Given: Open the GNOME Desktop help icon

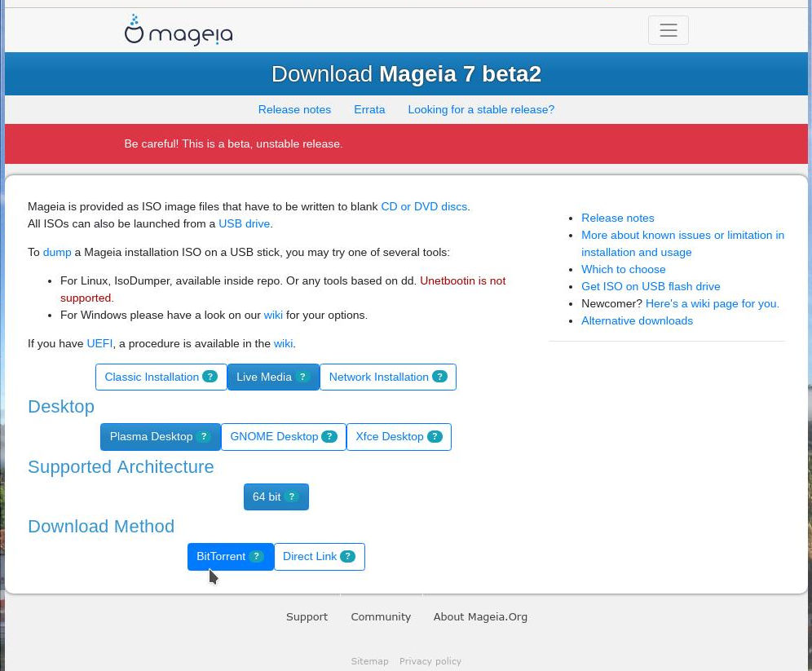Looking at the screenshot, I should click(x=329, y=436).
